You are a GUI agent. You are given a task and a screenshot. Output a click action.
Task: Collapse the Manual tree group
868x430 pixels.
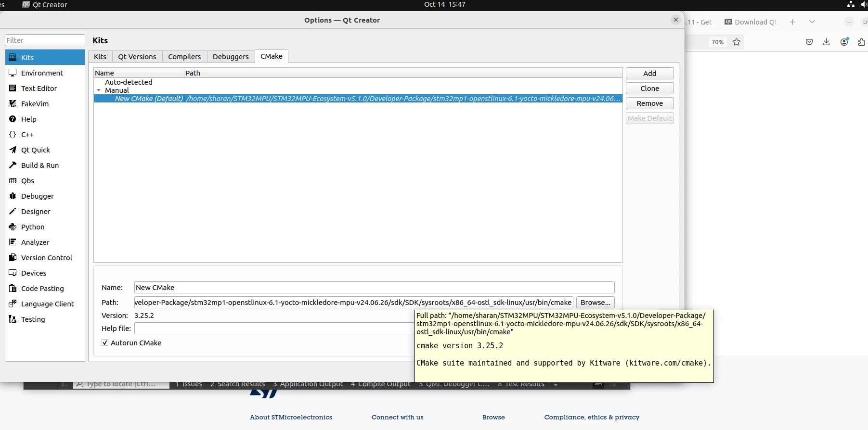[99, 90]
